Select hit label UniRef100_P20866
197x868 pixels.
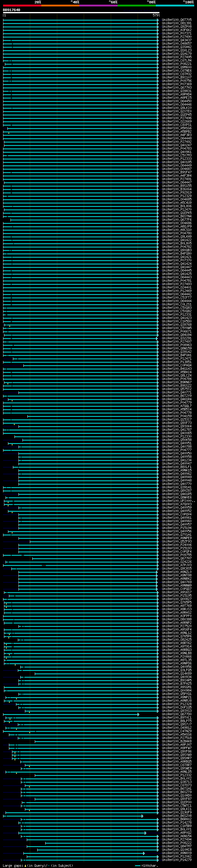tap(176, 657)
